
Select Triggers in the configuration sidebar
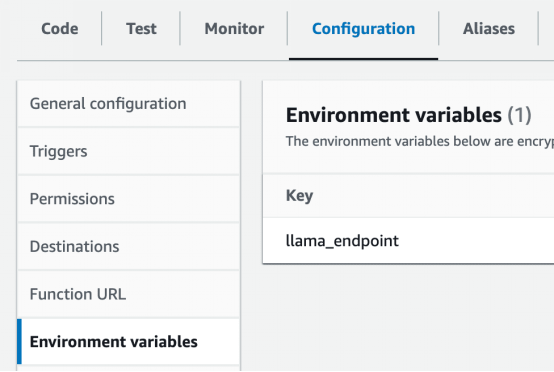pos(129,151)
